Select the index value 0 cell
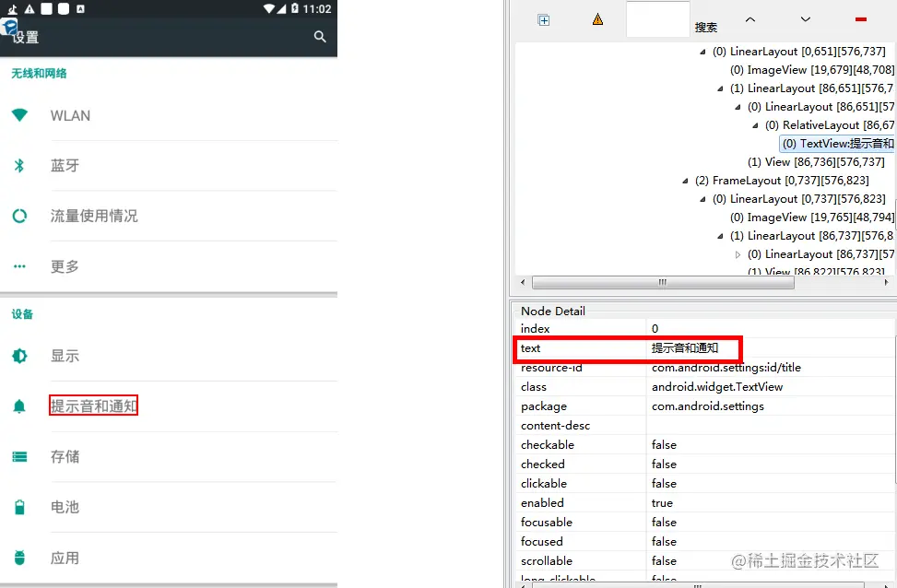The image size is (897, 588). 770,328
